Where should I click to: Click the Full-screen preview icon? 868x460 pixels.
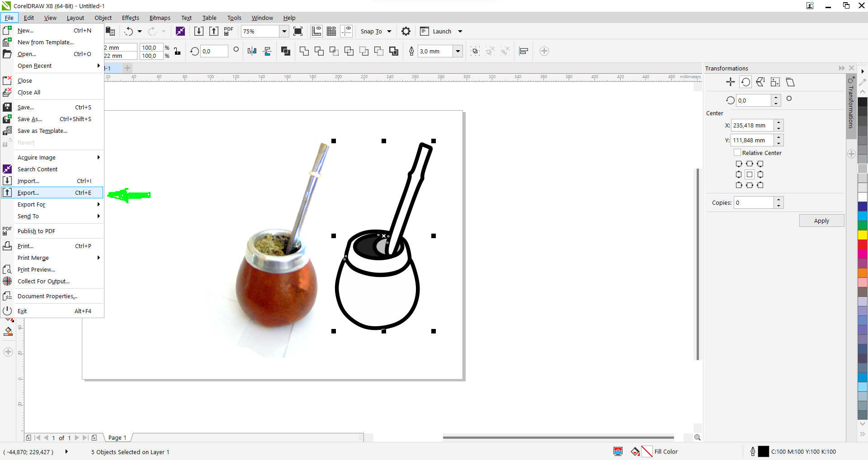point(298,31)
